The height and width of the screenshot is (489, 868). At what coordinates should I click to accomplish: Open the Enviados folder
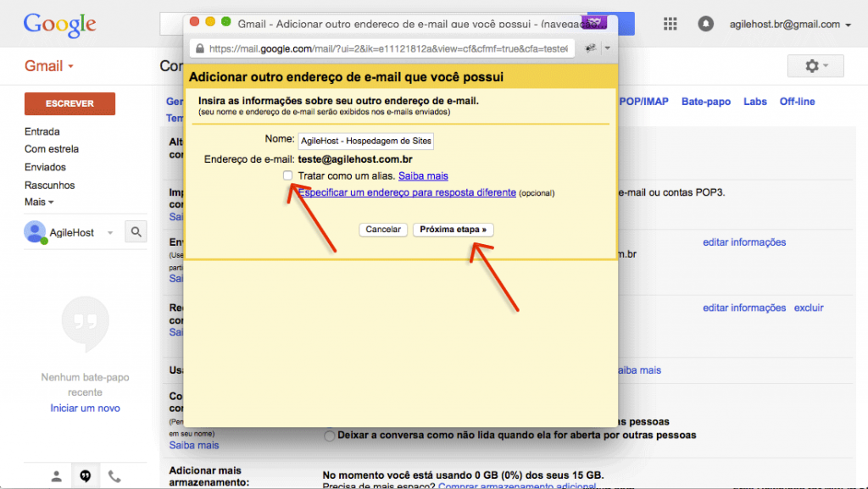(45, 167)
